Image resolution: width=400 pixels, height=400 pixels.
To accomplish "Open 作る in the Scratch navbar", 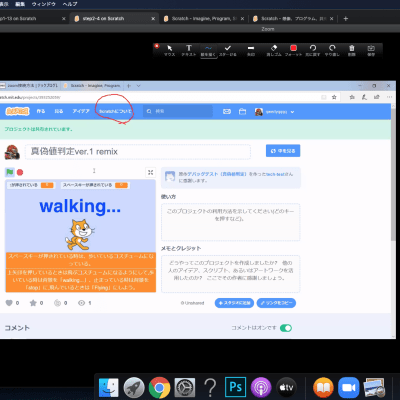I will click(41, 111).
